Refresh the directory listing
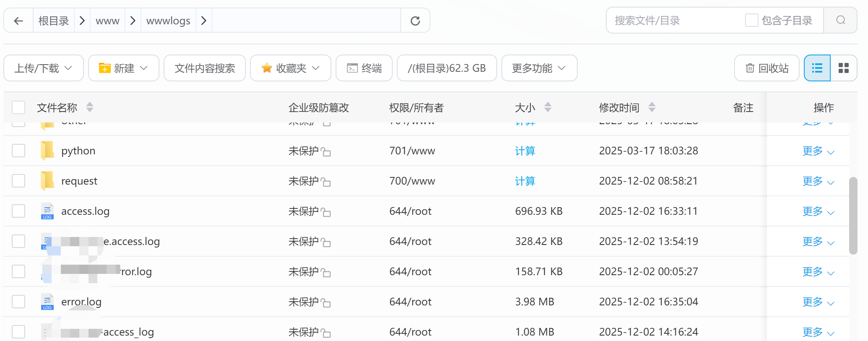 tap(415, 21)
